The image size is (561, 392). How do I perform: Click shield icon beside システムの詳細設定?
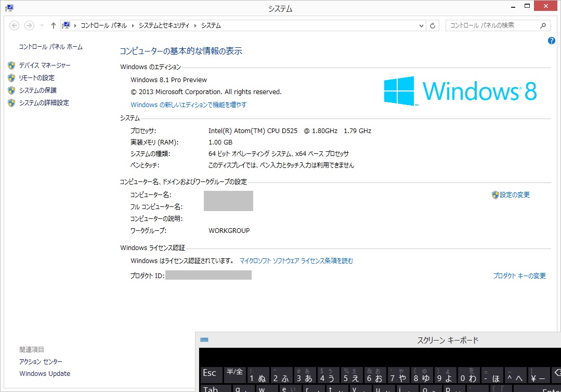[x=11, y=103]
